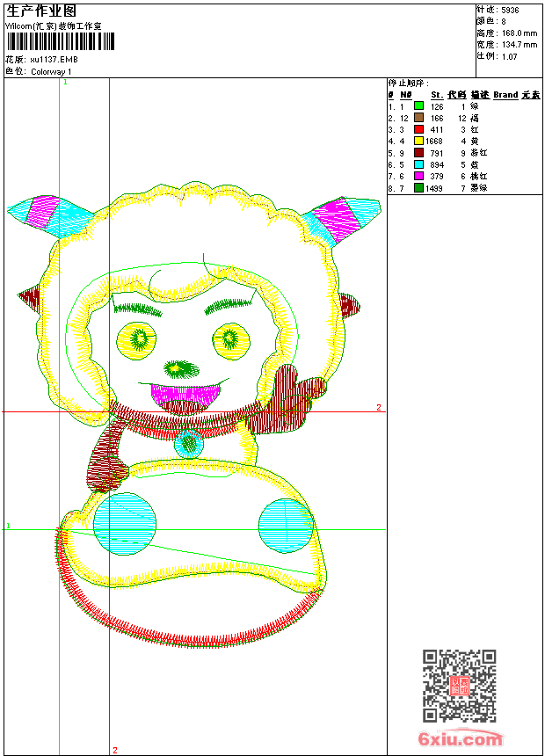Select the color description "墨绿" in stop 8
Image resolution: width=545 pixels, height=756 pixels.
(479, 188)
